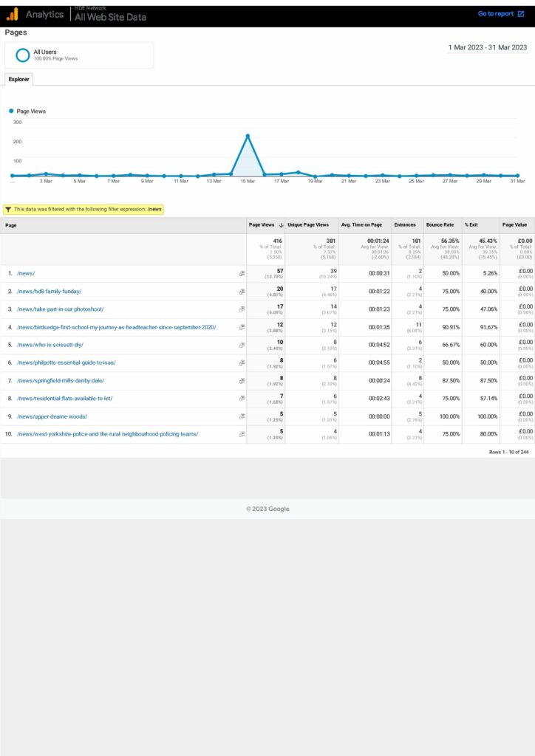Open /news/ page in new window icon
The image size is (535, 756).
[x=242, y=274]
